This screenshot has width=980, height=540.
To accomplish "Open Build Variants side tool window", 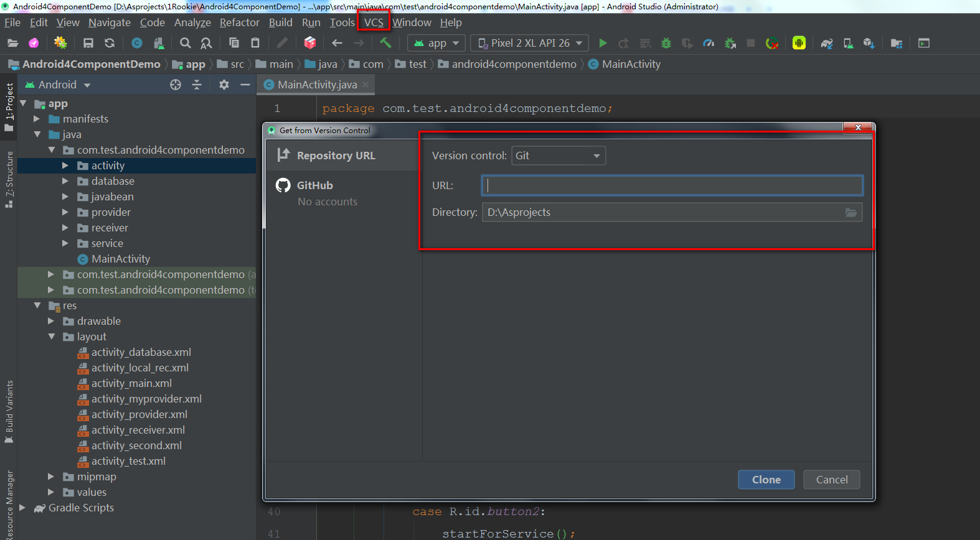I will tap(9, 411).
